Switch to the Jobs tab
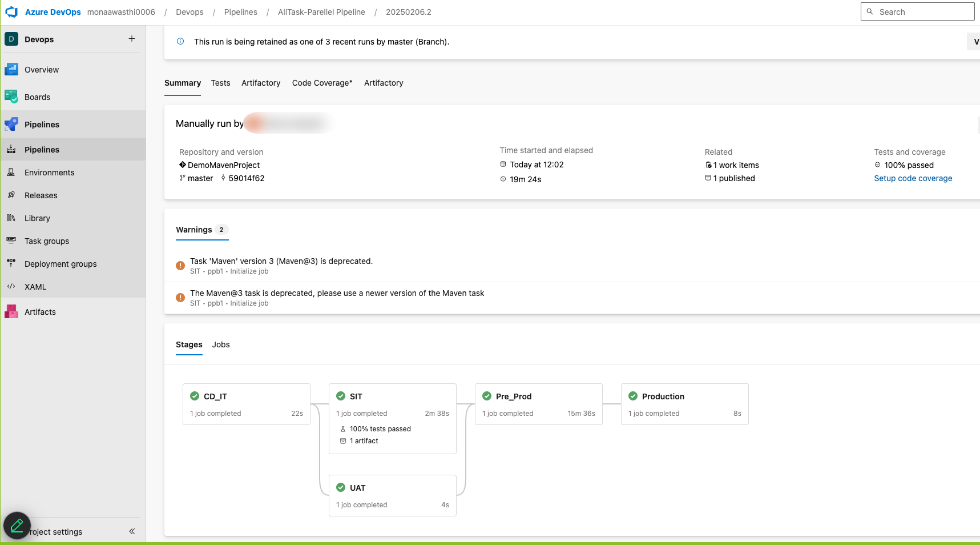Image resolution: width=980 pixels, height=545 pixels. click(x=221, y=344)
